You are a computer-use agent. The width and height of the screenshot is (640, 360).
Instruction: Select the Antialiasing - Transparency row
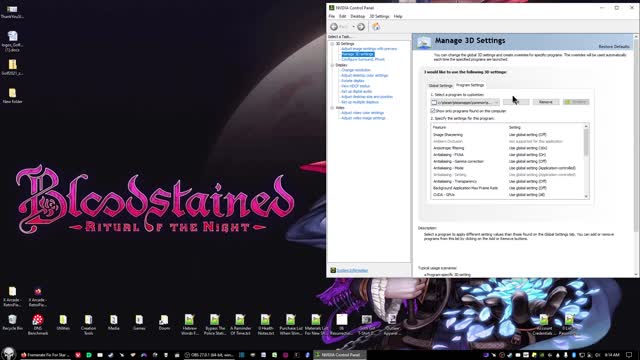pyautogui.click(x=507, y=182)
